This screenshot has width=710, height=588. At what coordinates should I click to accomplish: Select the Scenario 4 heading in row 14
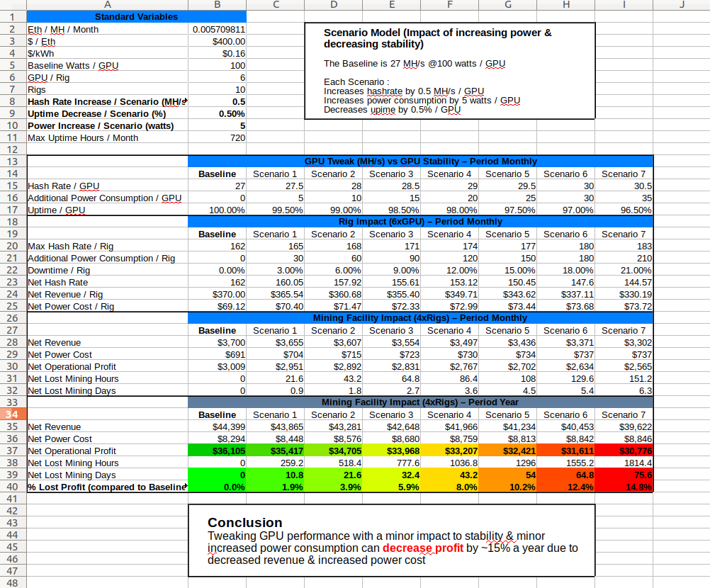[x=449, y=174]
